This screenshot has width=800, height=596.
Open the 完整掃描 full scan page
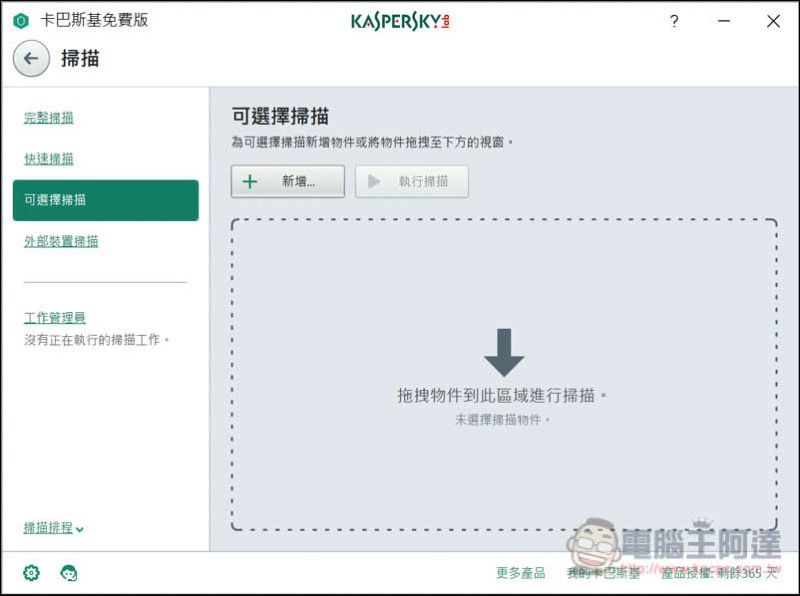48,118
